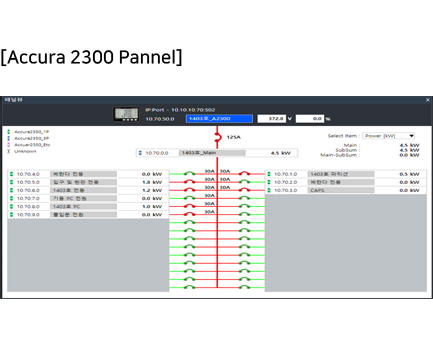Click the address text 10.70.4.0
Screen dimensions: 433x361
point(28,174)
